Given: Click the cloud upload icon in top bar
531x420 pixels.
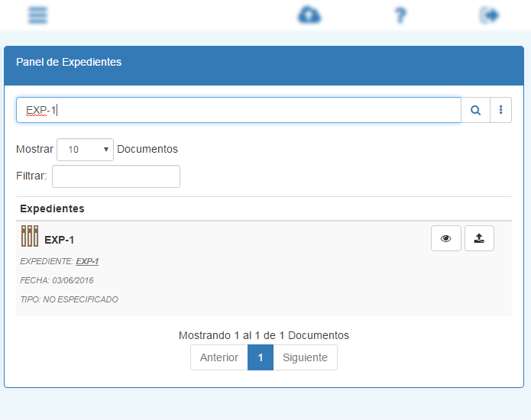Looking at the screenshot, I should [x=309, y=15].
